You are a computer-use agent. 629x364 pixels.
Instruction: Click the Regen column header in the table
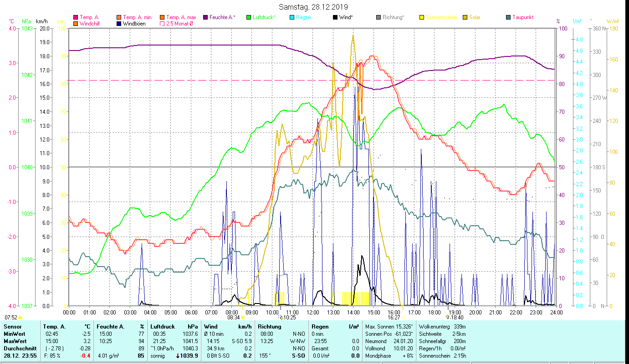(x=321, y=326)
